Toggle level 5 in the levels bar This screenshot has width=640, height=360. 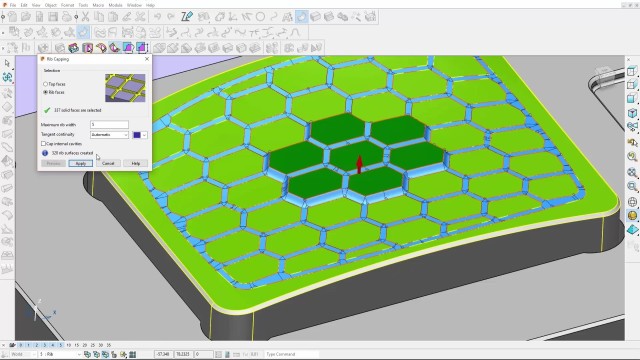click(x=61, y=345)
